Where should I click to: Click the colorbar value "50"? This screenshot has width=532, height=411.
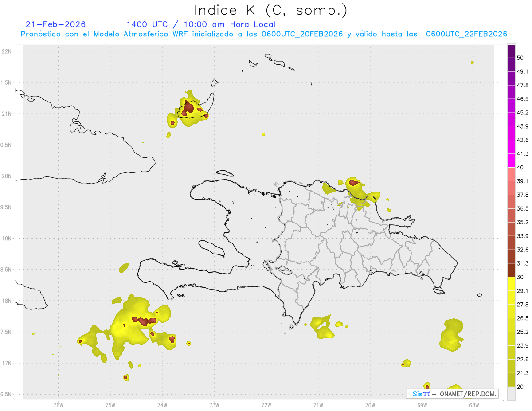click(521, 58)
